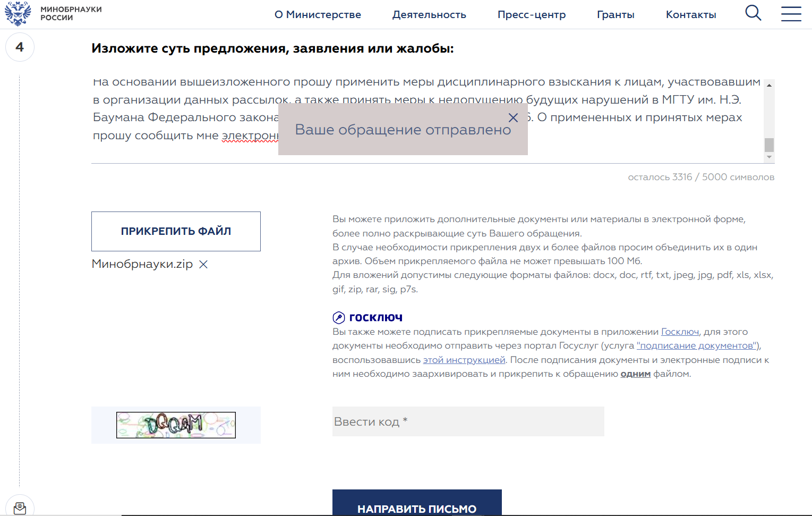Open the 'подписание документов' link
Screen dimensions: 812x516
(697, 345)
